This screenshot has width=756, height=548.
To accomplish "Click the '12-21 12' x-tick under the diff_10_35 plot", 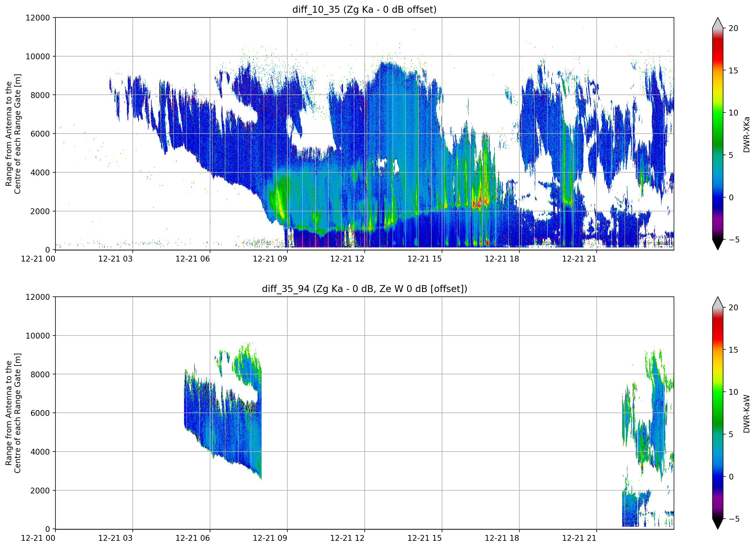I will click(x=347, y=259).
